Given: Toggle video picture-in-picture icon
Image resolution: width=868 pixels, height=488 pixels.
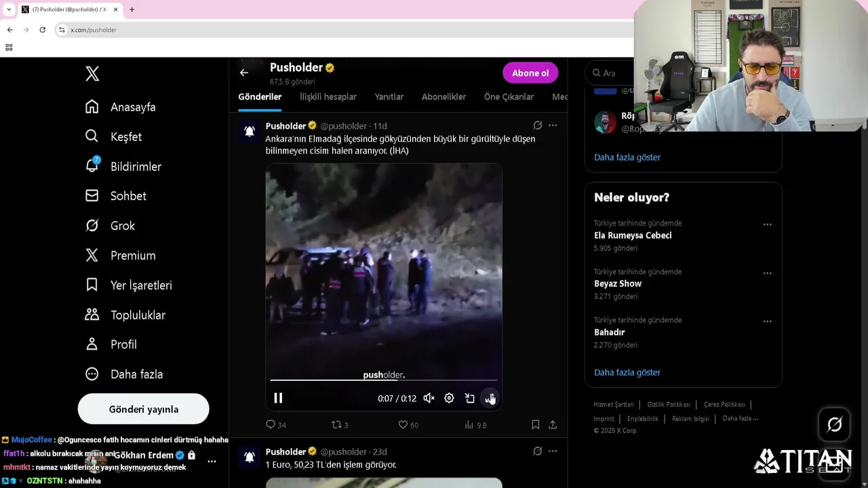Looking at the screenshot, I should coord(469,399).
